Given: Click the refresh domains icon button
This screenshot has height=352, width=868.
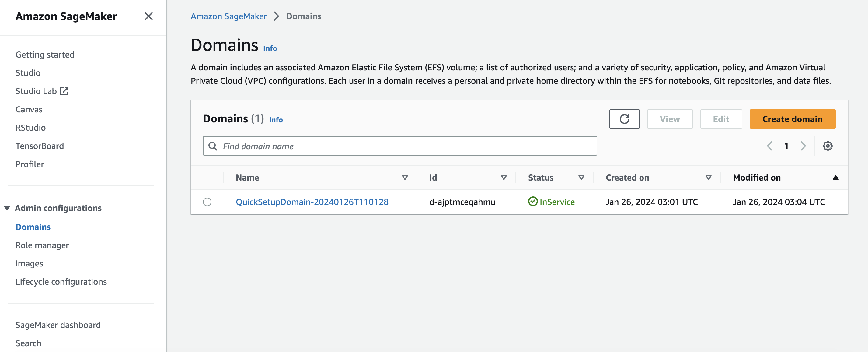Looking at the screenshot, I should (624, 119).
